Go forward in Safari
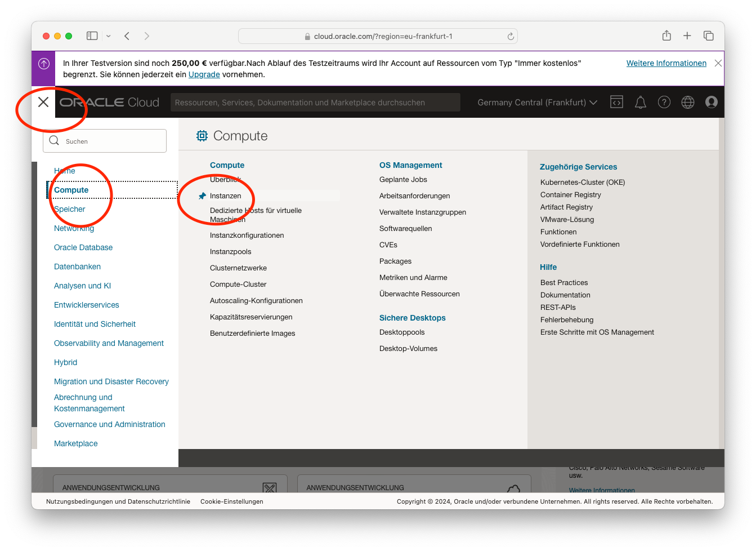This screenshot has height=551, width=756. [147, 36]
